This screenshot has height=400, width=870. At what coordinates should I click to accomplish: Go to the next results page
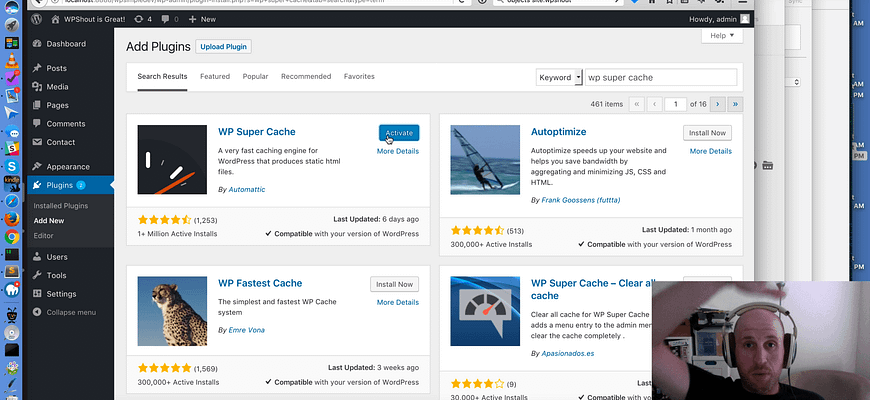click(718, 104)
